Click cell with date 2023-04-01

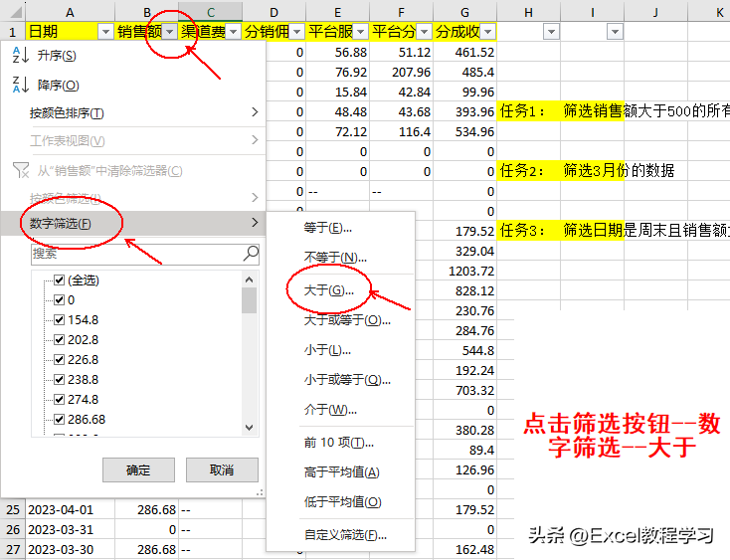70,509
